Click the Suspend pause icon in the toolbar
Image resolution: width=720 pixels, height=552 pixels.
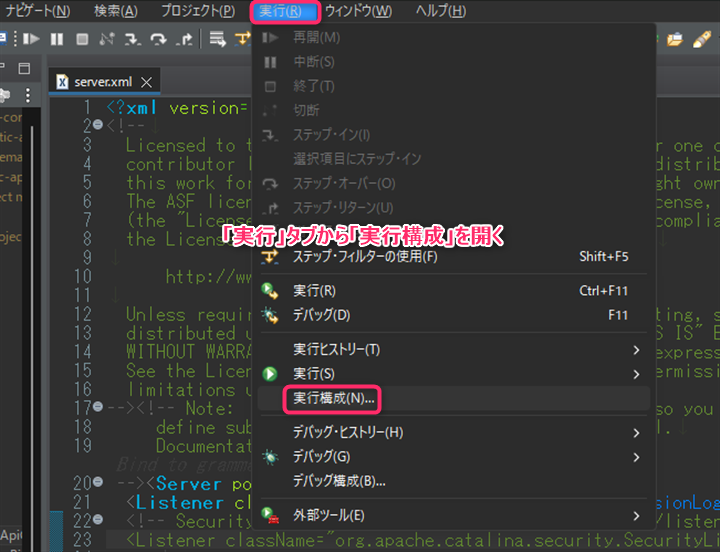pyautogui.click(x=56, y=39)
